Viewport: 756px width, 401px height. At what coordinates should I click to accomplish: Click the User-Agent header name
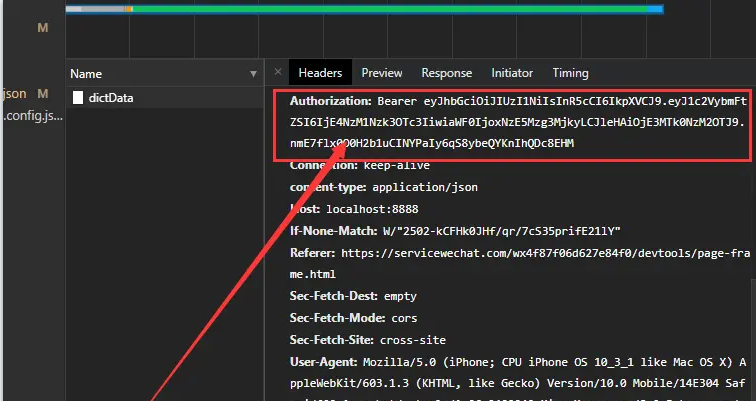click(x=322, y=359)
